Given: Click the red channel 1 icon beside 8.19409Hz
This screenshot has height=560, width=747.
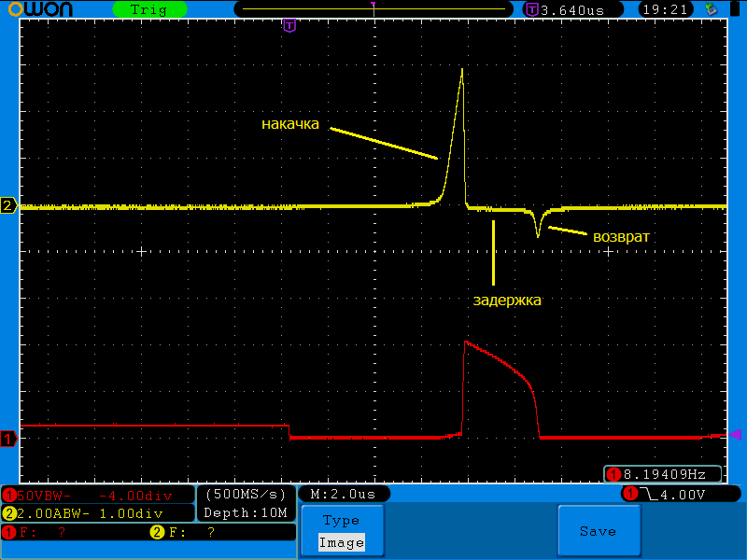Looking at the screenshot, I should pyautogui.click(x=613, y=474).
